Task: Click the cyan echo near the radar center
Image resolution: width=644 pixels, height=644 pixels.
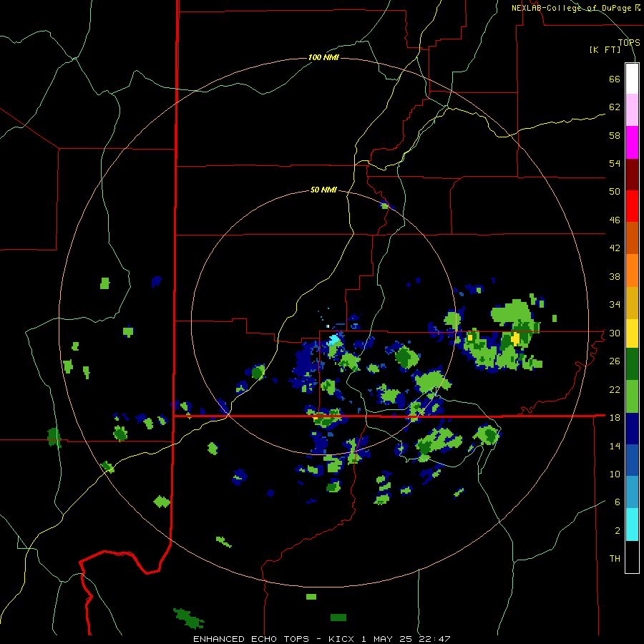Action: coord(334,339)
